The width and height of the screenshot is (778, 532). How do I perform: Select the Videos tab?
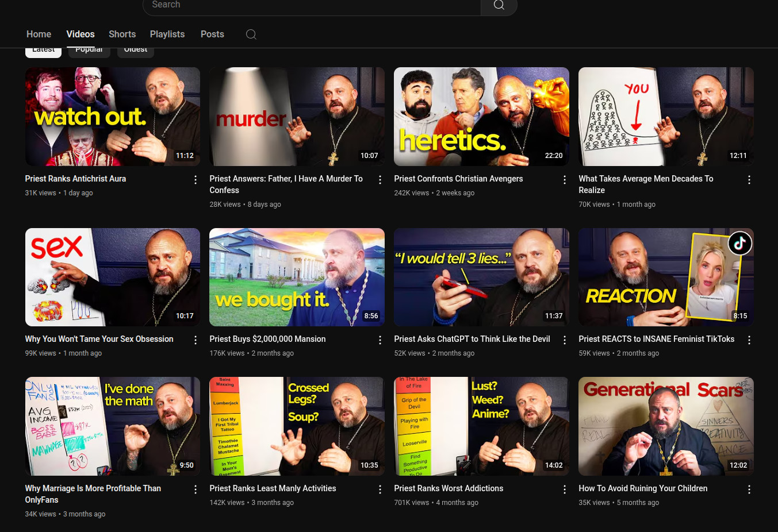(x=81, y=34)
